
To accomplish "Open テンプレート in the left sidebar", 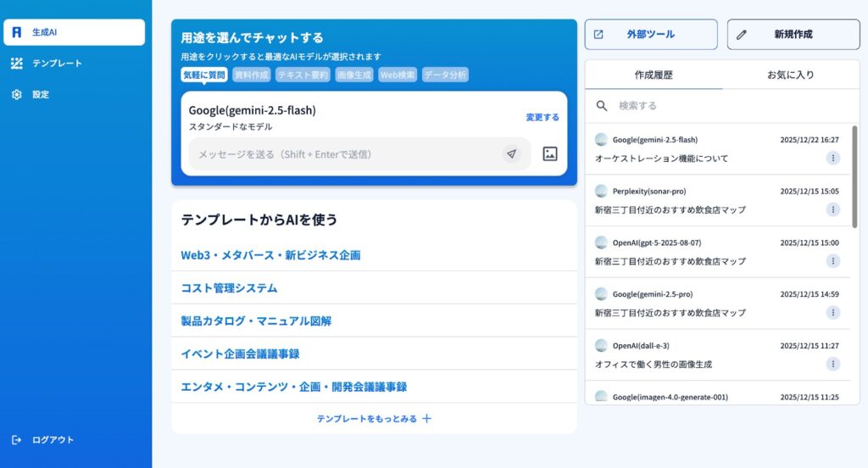I will tap(57, 64).
